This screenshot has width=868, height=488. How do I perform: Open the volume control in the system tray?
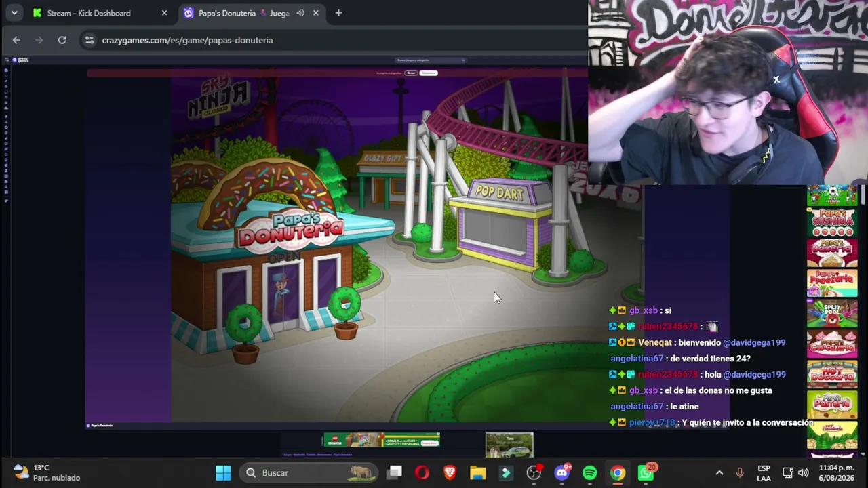click(x=804, y=472)
